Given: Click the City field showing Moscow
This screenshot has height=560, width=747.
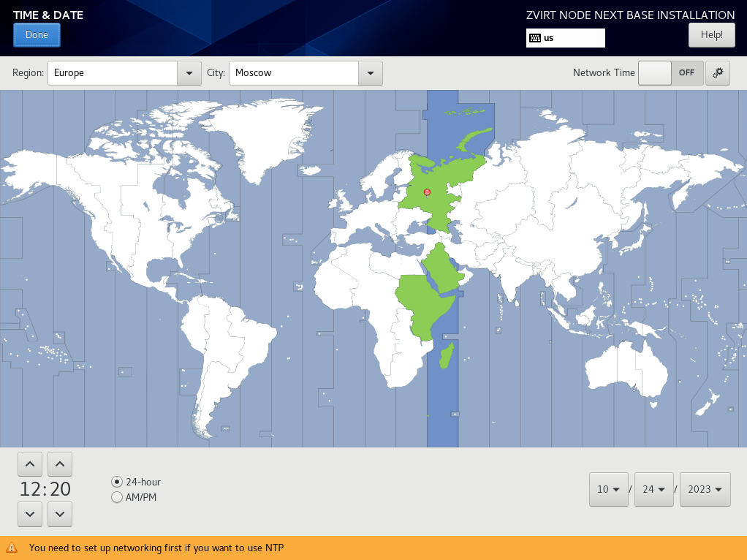Looking at the screenshot, I should point(294,73).
